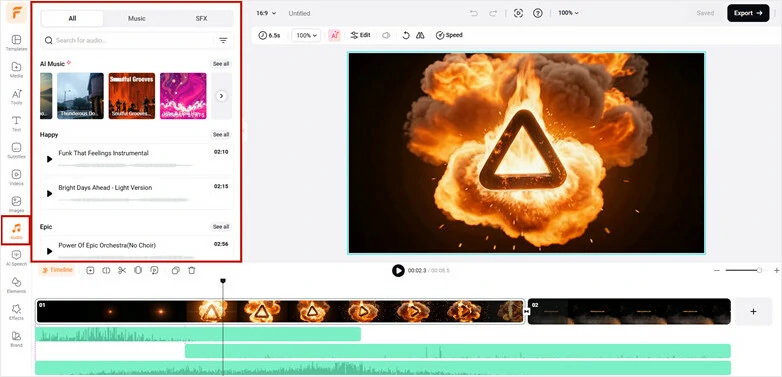
Task: Click the Export button
Action: [748, 13]
